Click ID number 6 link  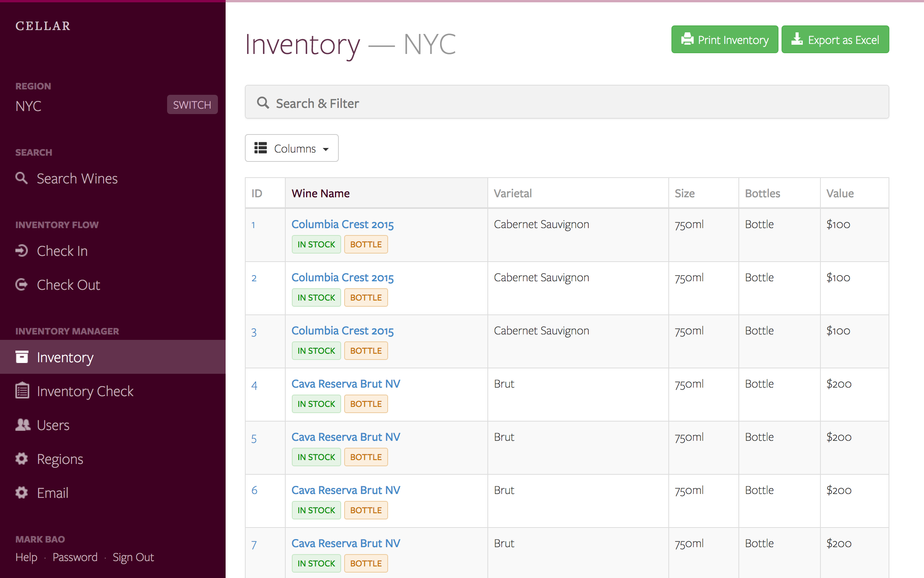(254, 490)
